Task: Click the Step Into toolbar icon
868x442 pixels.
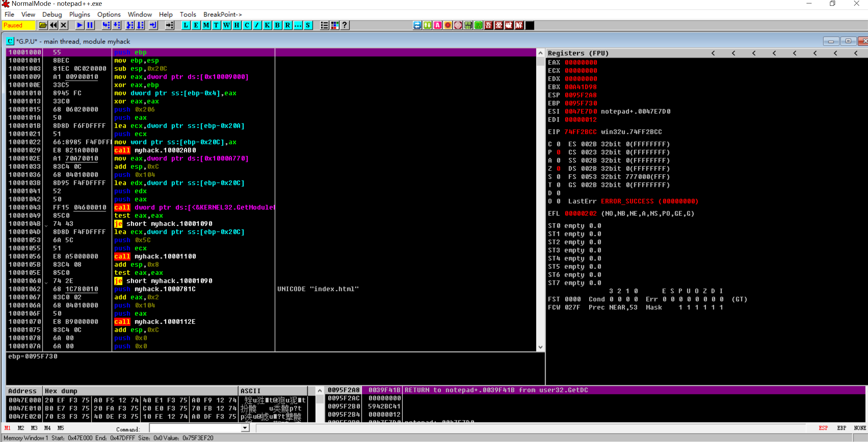Action: (106, 25)
